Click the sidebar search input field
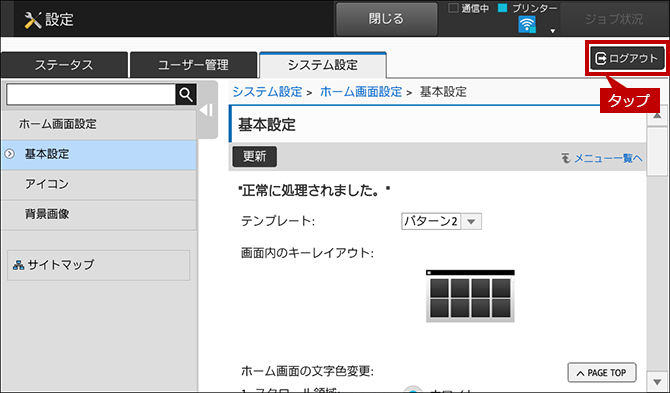 point(91,94)
